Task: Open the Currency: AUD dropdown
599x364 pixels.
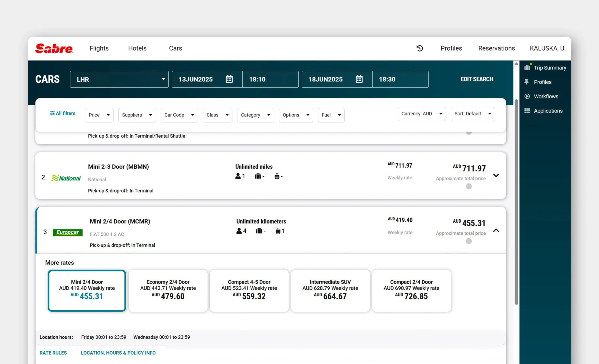Action: [x=422, y=114]
